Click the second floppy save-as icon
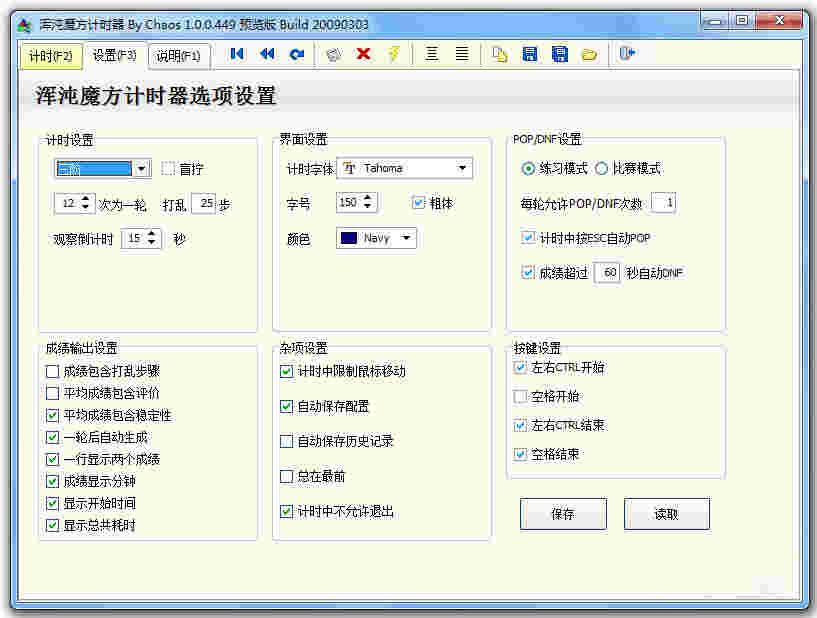The width and height of the screenshot is (817, 618). point(560,54)
